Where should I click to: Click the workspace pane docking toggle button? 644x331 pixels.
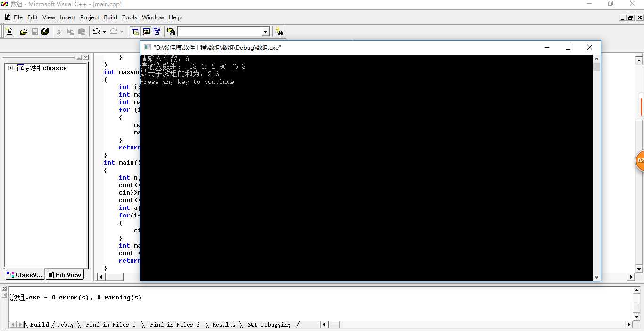coord(79,58)
